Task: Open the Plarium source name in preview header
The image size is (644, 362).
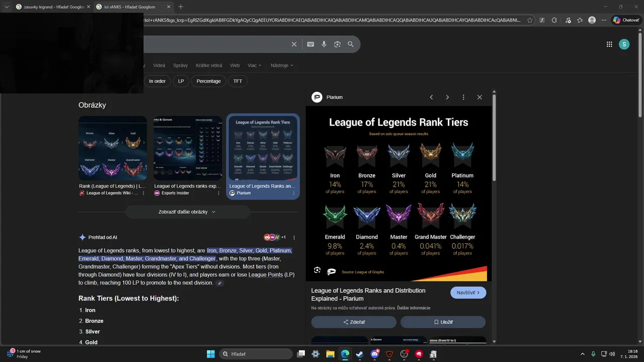Action: tap(334, 97)
